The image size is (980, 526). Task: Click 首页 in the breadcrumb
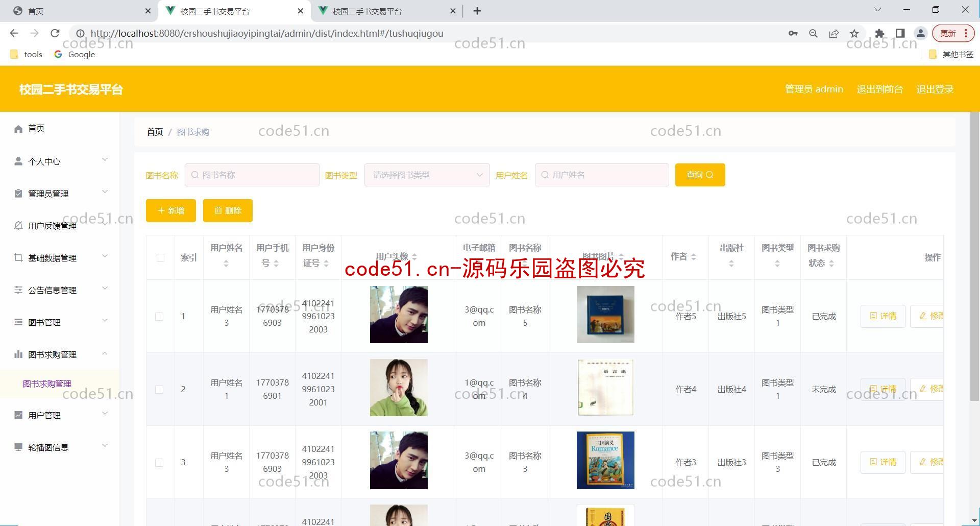pos(155,132)
